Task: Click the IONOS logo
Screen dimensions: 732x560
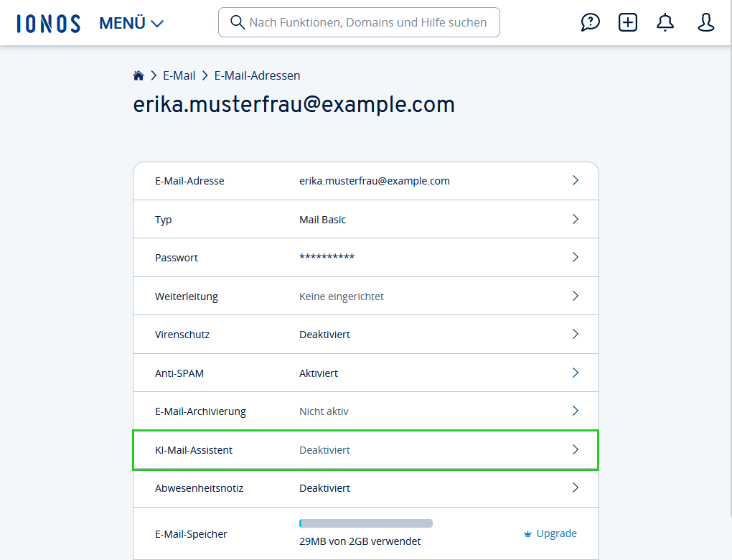Action: click(x=49, y=24)
